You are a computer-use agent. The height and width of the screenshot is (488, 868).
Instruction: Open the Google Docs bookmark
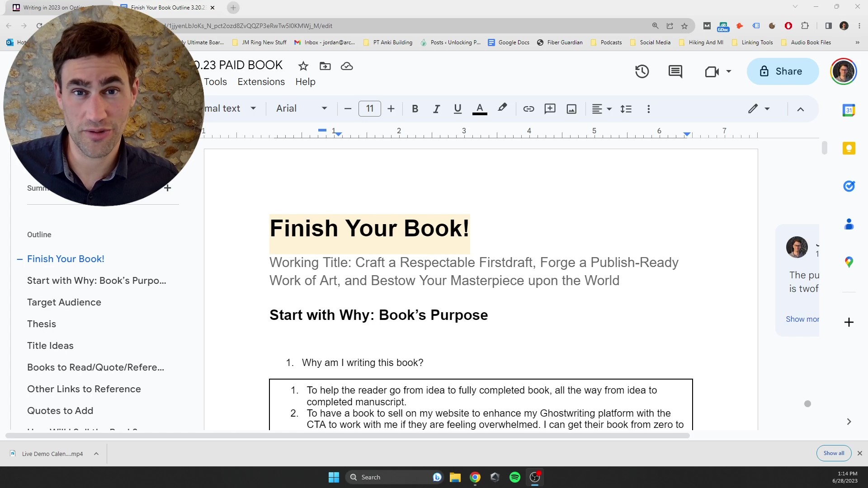509,42
